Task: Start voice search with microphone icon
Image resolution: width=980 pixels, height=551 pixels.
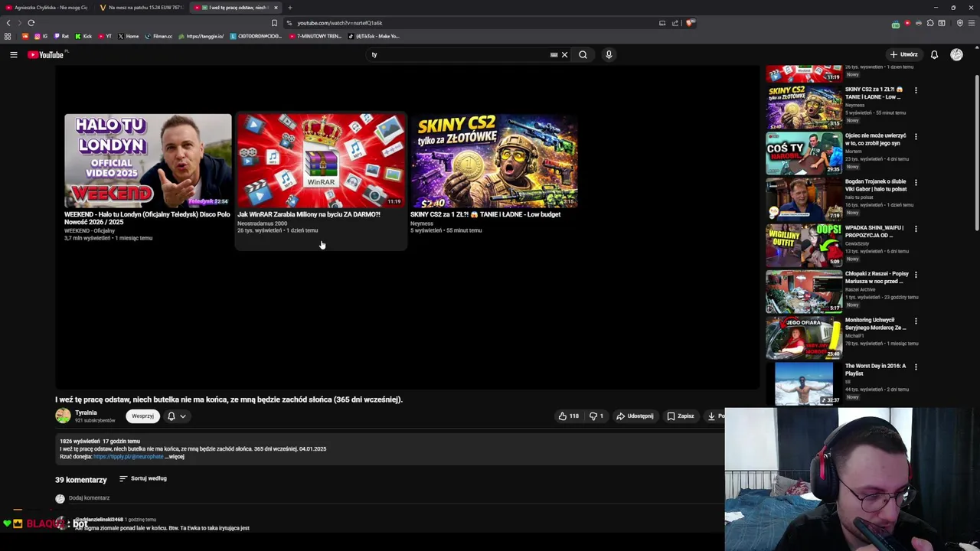Action: point(609,54)
